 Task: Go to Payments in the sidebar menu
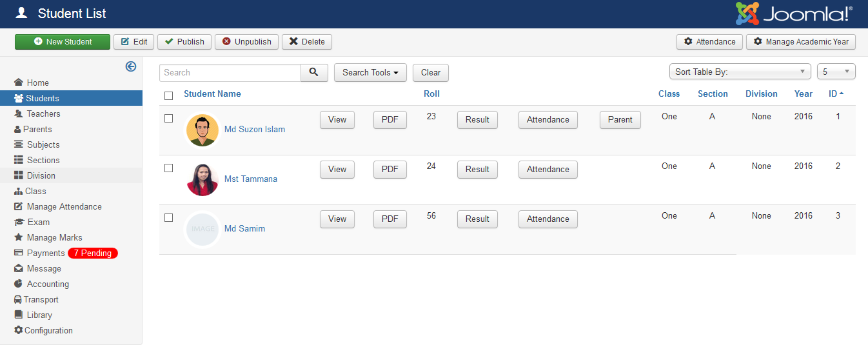46,253
